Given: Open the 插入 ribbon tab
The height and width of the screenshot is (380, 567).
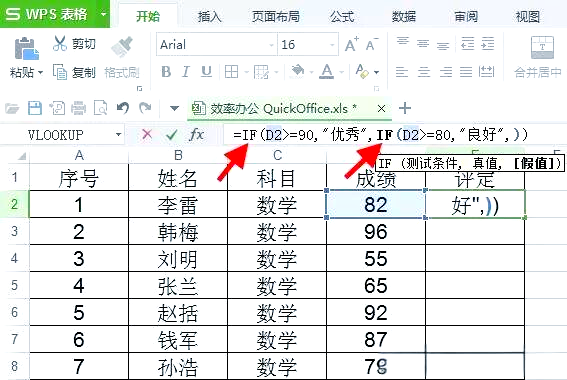Looking at the screenshot, I should (209, 16).
